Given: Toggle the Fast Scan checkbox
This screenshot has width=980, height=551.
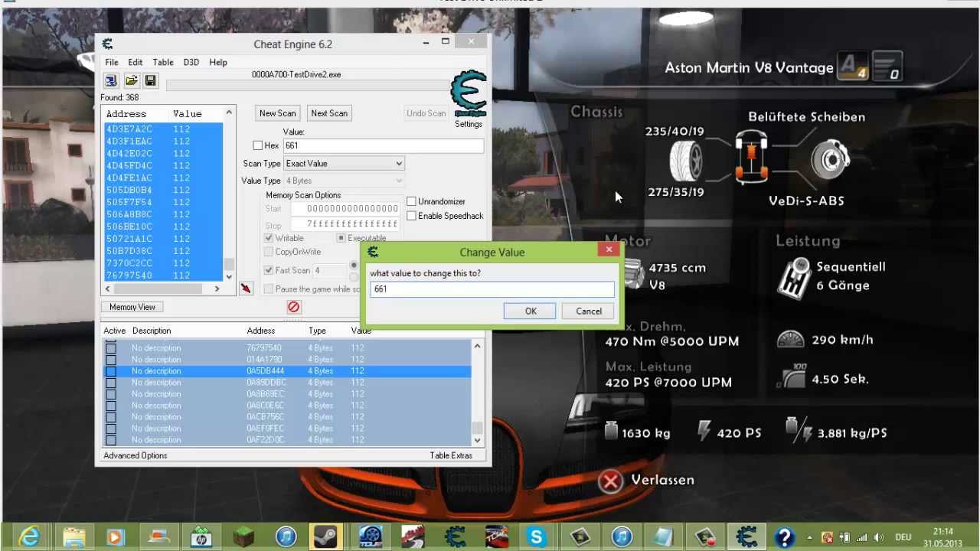Looking at the screenshot, I should [269, 270].
